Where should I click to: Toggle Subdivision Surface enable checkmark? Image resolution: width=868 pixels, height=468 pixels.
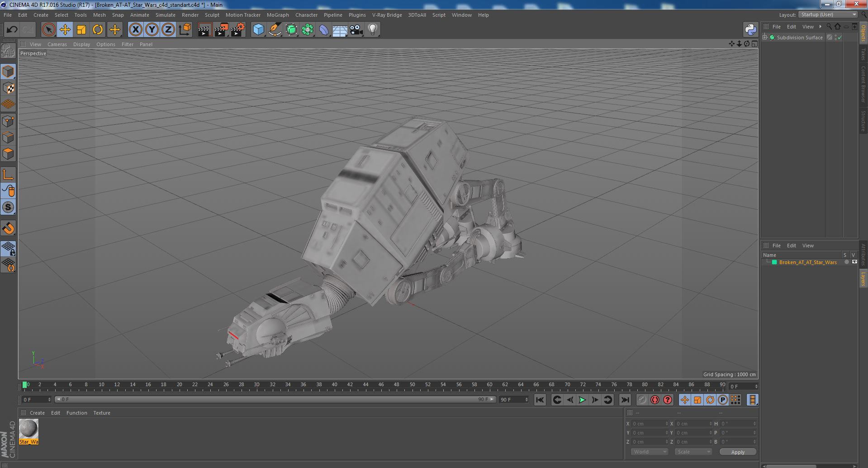840,38
